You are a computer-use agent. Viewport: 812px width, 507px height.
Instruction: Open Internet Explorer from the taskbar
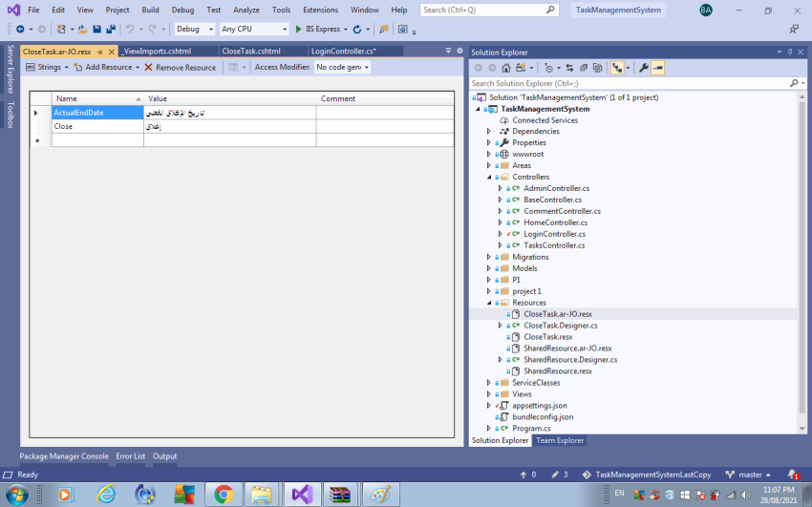(x=106, y=495)
